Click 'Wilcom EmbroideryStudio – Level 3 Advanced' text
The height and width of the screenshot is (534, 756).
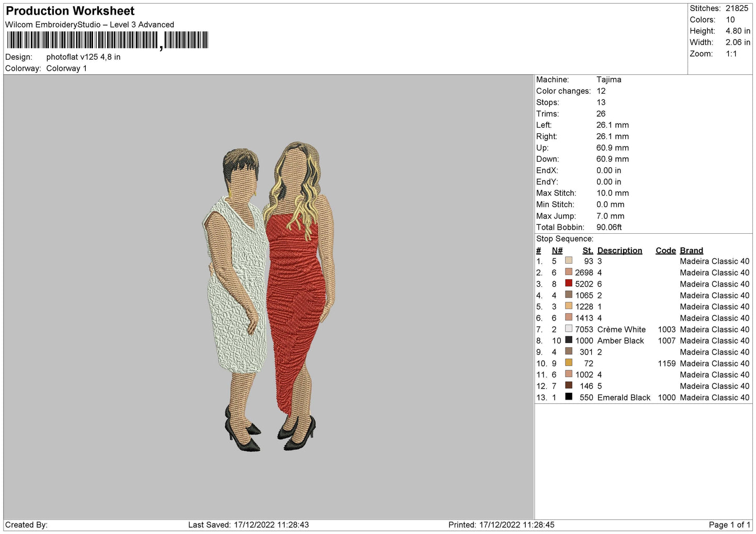pyautogui.click(x=89, y=25)
